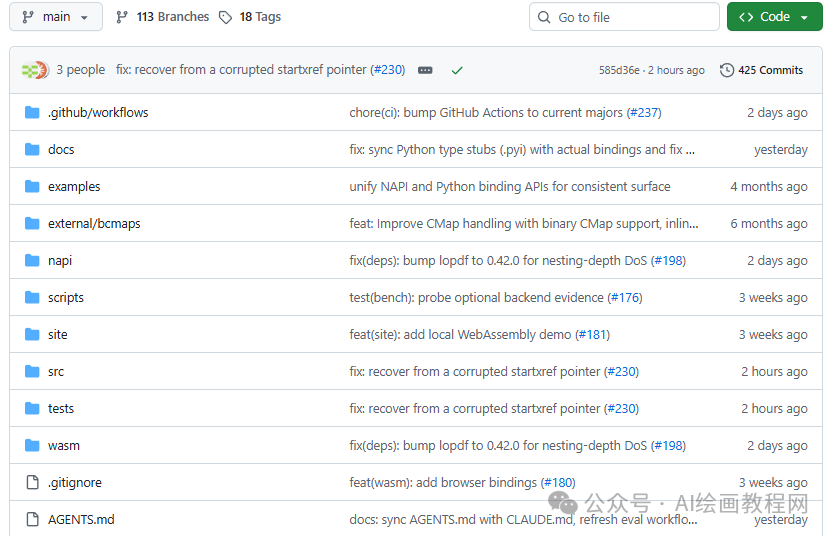Click the folder icon beside scripts
This screenshot has width=835, height=536.
click(x=32, y=297)
